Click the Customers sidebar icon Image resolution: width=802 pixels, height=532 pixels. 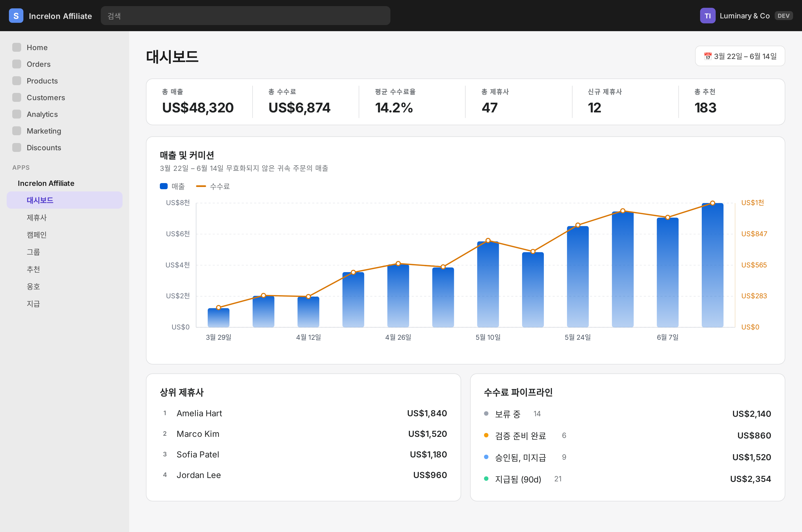point(17,97)
